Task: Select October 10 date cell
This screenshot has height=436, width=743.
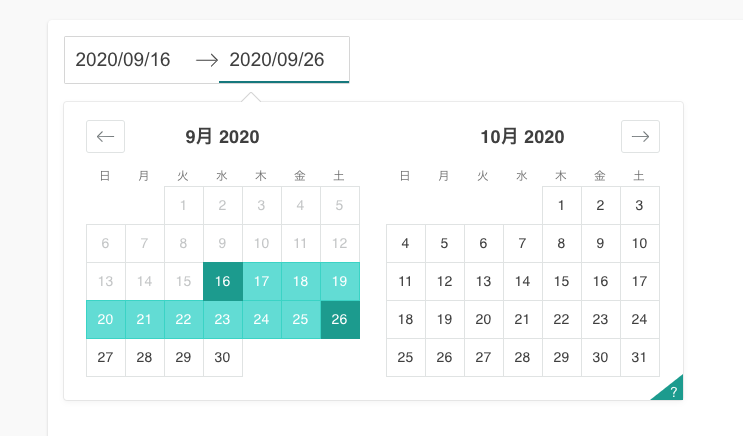Action: pos(640,244)
